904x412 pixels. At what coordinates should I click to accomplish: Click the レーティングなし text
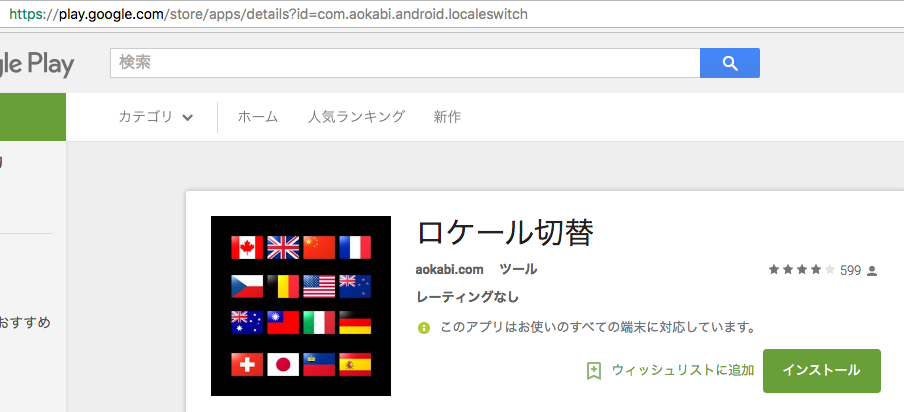pos(467,297)
